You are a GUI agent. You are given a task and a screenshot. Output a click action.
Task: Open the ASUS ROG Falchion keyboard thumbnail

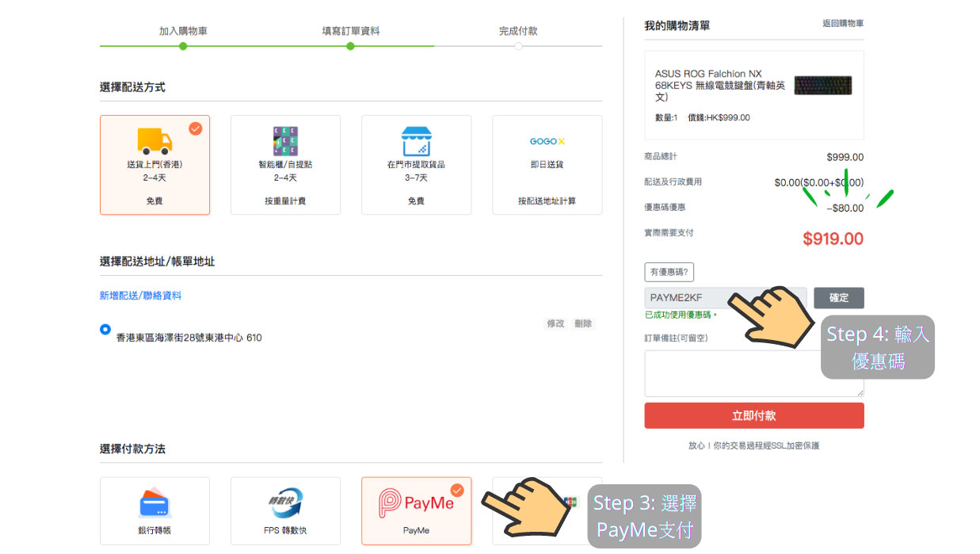pos(823,86)
